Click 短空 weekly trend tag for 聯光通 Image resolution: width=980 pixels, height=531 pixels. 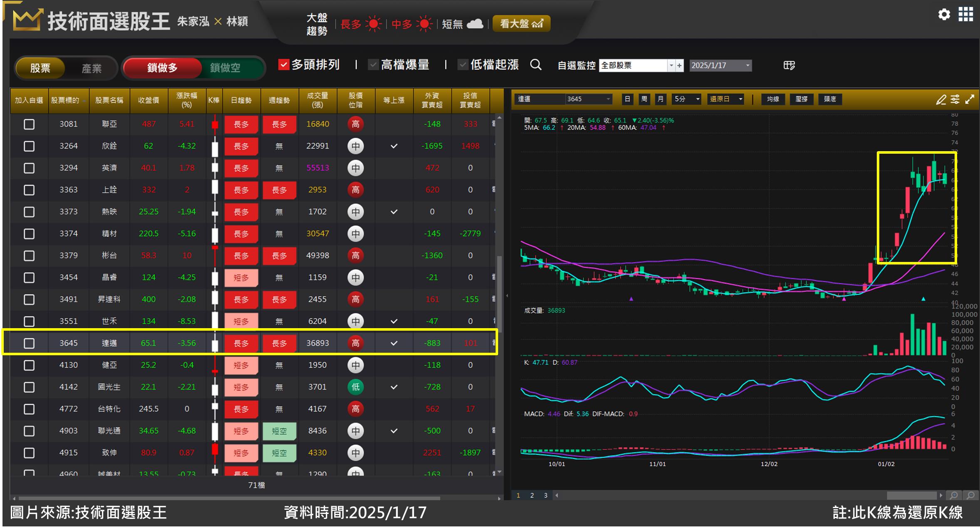pos(279,431)
